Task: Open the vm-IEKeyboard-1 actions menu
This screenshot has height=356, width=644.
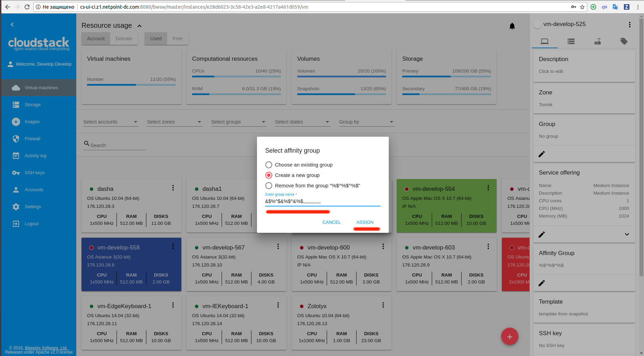Action: [278, 305]
